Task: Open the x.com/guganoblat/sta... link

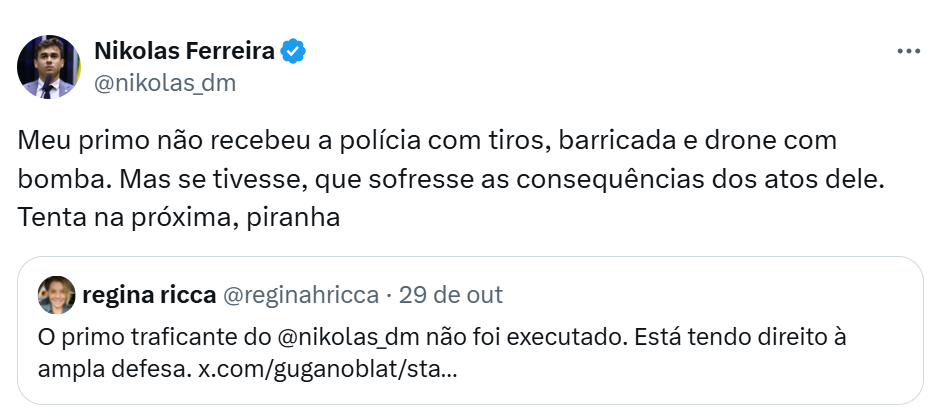Action: (327, 369)
